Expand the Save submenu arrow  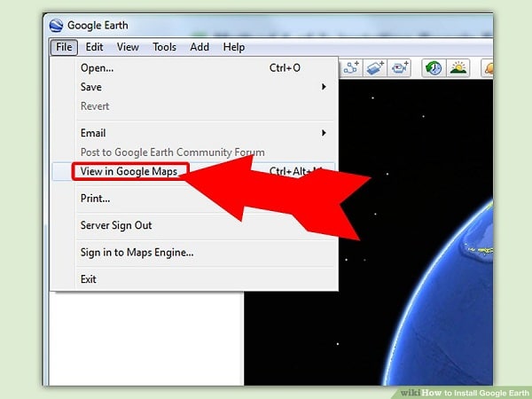(324, 87)
